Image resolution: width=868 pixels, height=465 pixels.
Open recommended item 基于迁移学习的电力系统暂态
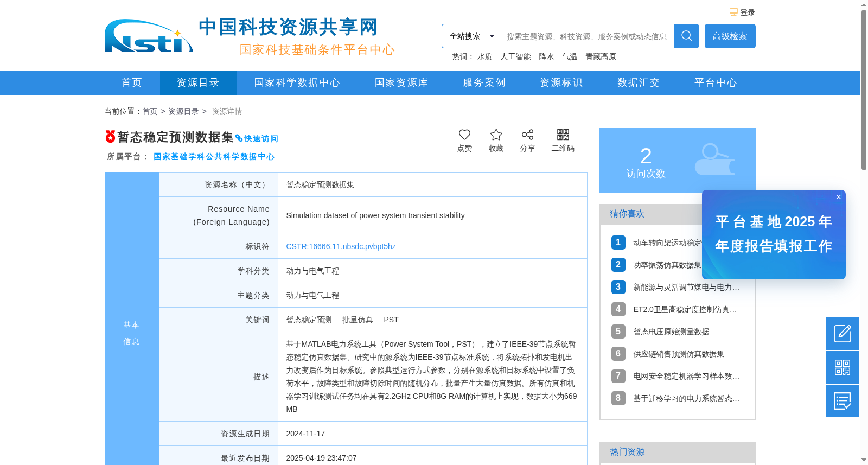tap(686, 398)
